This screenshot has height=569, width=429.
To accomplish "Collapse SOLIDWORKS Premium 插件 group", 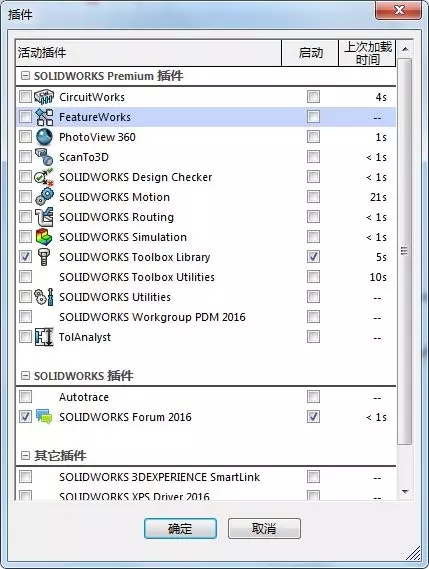I will (x=25, y=76).
